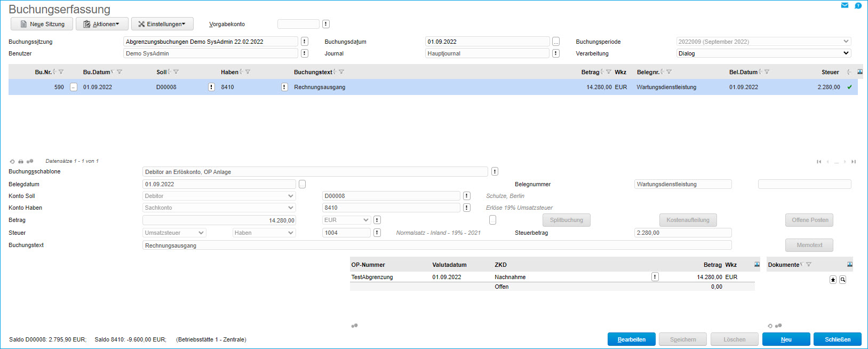868x349 pixels.
Task: Click the Kostenaufteilung button
Action: (688, 220)
